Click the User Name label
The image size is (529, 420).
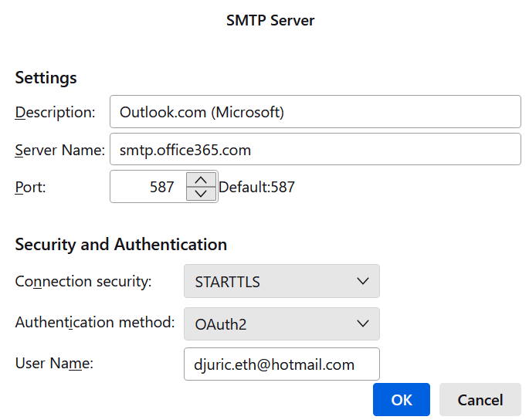pos(54,363)
